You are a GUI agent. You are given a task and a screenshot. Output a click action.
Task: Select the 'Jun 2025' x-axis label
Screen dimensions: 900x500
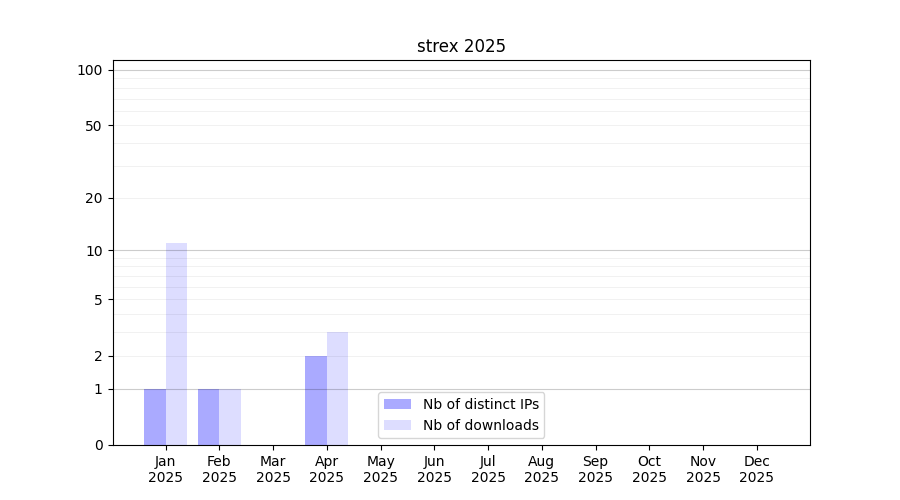434,469
